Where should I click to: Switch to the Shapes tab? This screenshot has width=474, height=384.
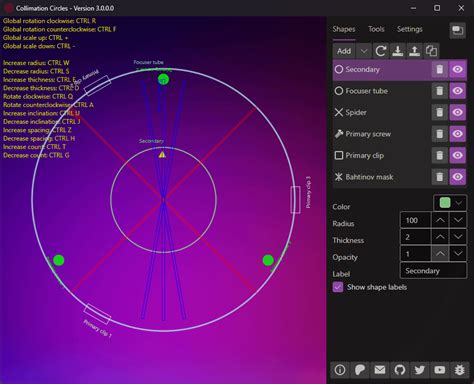tap(344, 29)
